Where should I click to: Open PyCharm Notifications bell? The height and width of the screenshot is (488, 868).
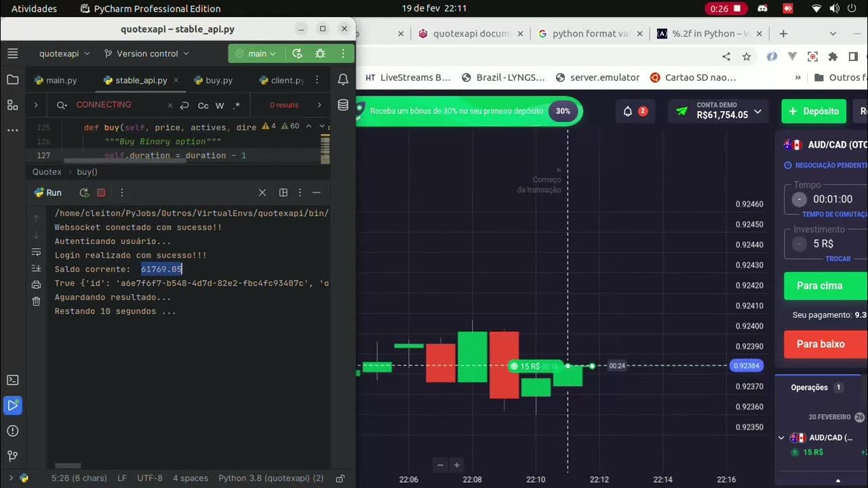point(343,80)
